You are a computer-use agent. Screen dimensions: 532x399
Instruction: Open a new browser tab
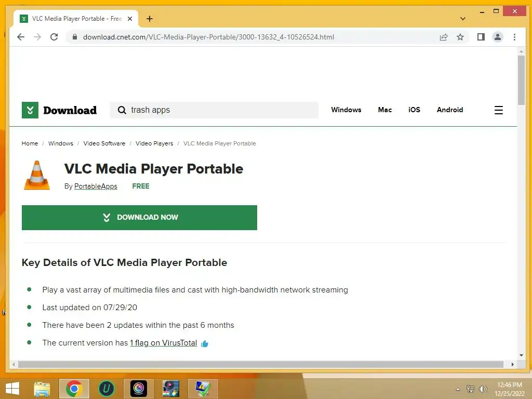(150, 19)
